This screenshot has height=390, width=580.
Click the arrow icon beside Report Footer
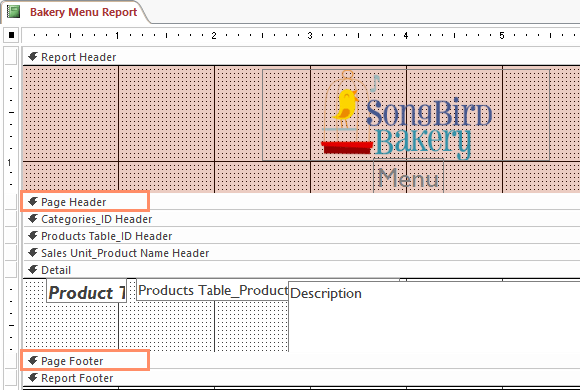point(33,377)
